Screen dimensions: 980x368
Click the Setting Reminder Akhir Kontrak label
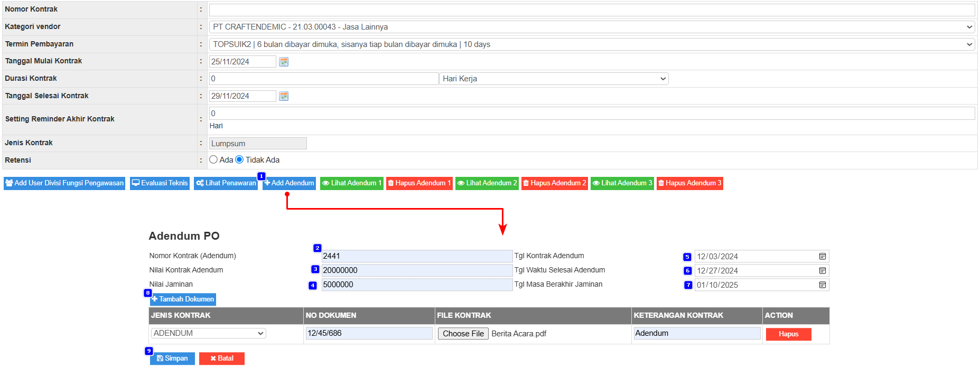60,119
